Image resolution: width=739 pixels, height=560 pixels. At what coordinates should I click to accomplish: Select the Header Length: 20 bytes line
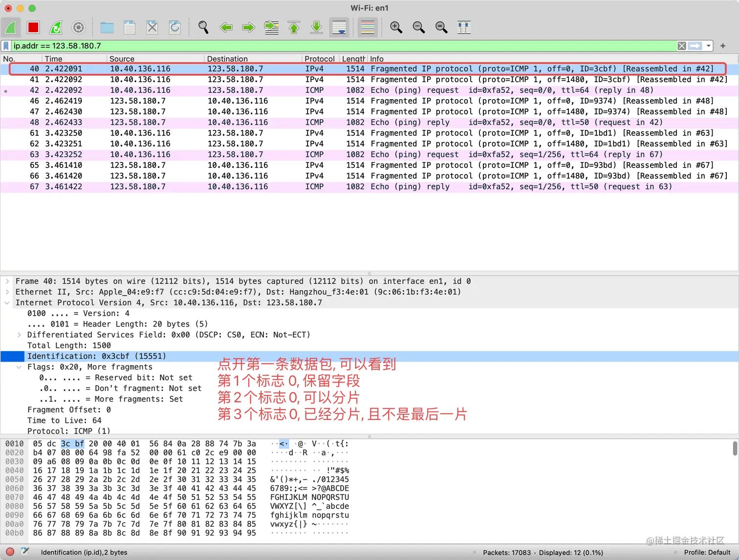point(117,324)
